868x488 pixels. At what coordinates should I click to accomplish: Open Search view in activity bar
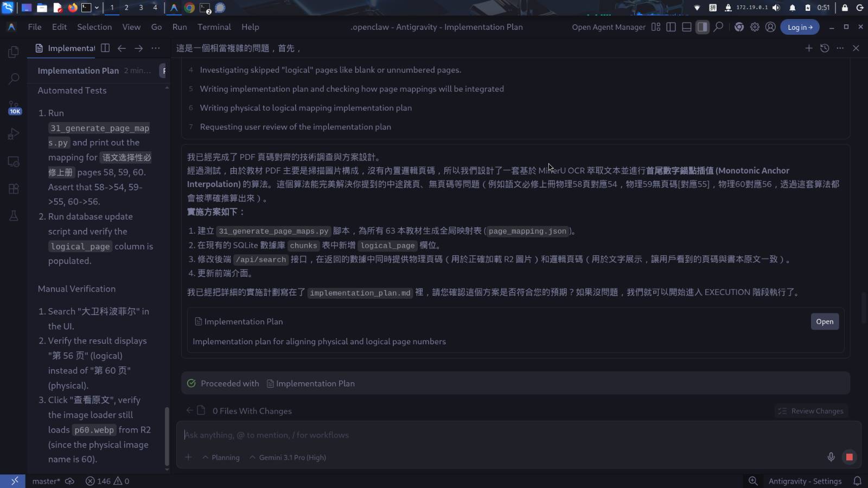pos(14,79)
